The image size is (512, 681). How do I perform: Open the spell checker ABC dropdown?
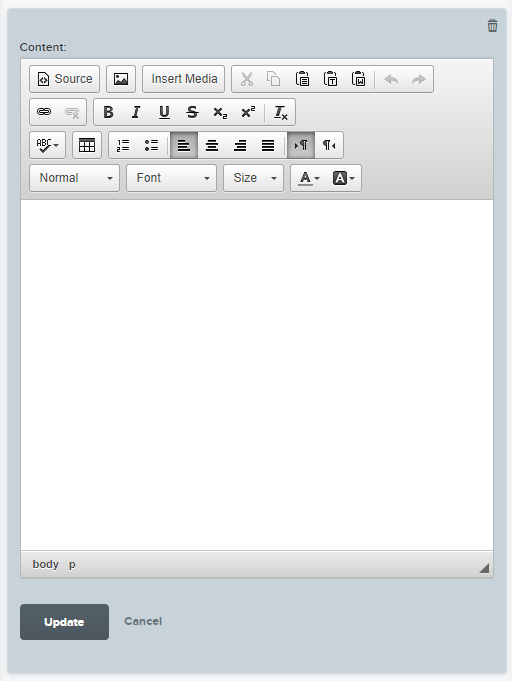(x=47, y=145)
